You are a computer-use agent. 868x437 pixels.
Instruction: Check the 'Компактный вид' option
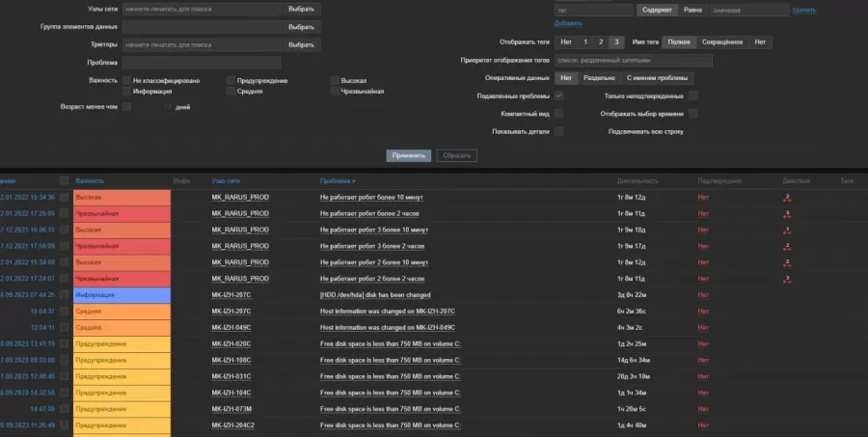(x=558, y=113)
